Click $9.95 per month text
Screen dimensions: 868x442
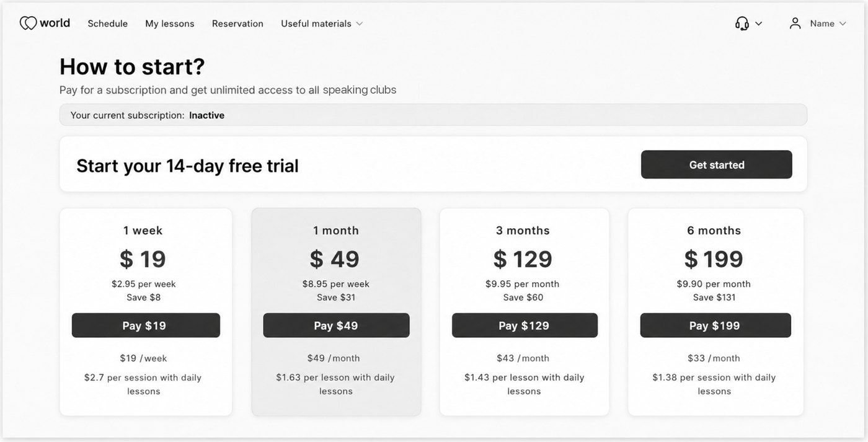523,284
